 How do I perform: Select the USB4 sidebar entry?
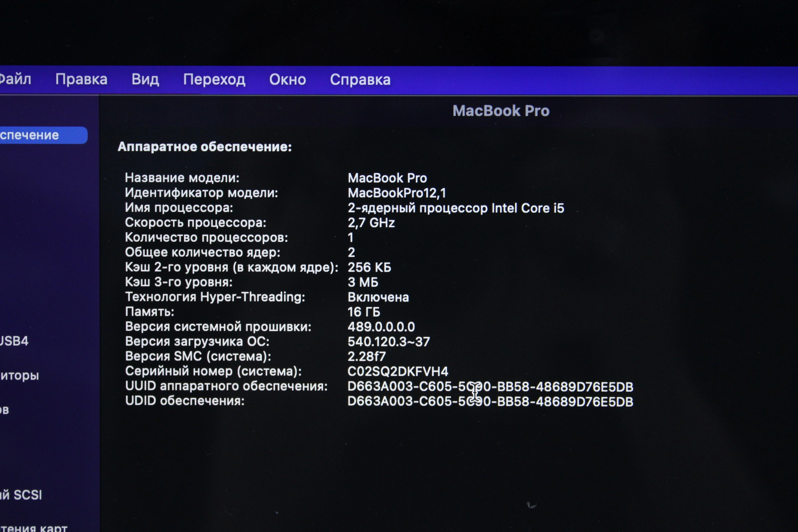pyautogui.click(x=14, y=341)
